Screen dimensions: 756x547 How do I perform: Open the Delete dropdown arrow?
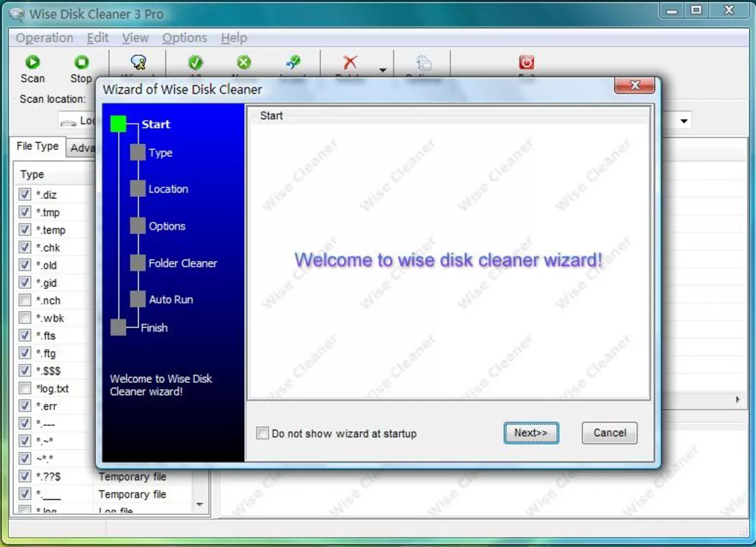(383, 70)
